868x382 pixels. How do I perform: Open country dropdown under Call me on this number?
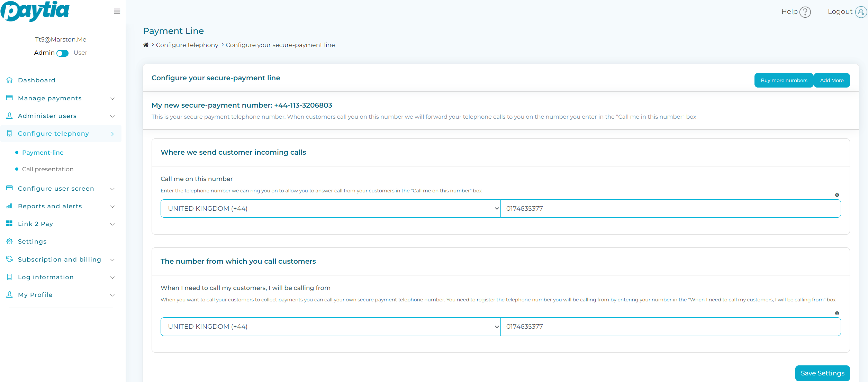point(331,208)
